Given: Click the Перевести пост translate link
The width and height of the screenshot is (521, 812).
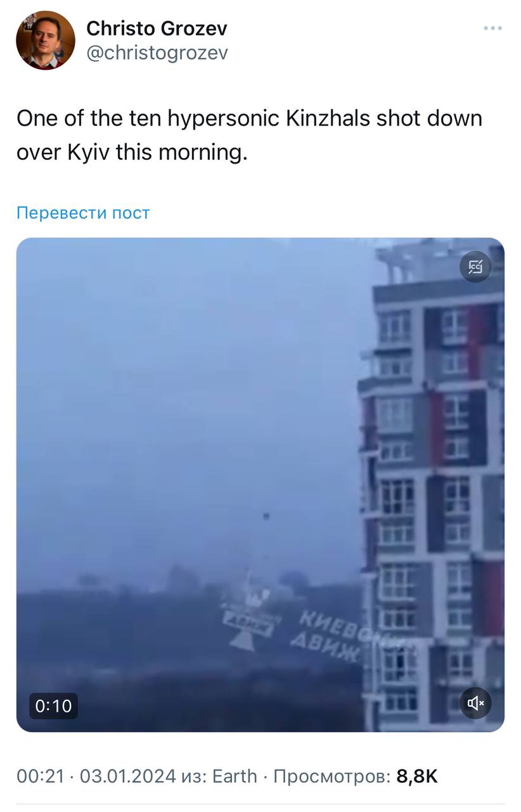Looking at the screenshot, I should [x=83, y=213].
